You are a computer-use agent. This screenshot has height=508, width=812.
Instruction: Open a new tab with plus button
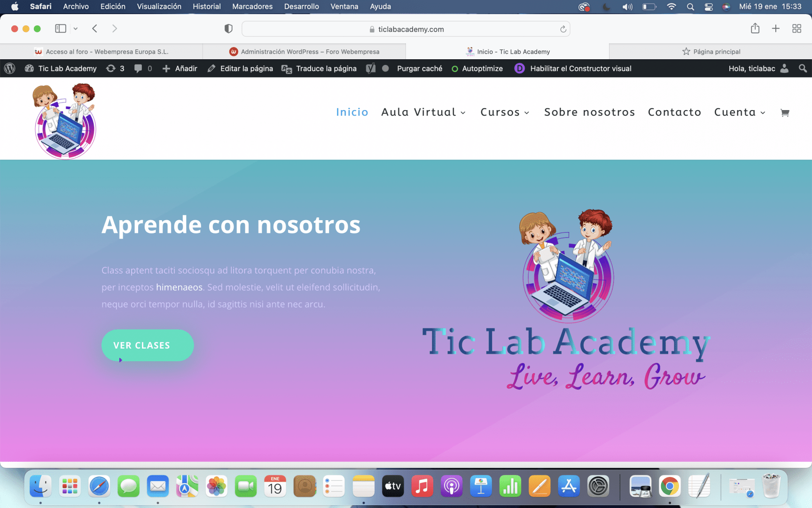(776, 29)
